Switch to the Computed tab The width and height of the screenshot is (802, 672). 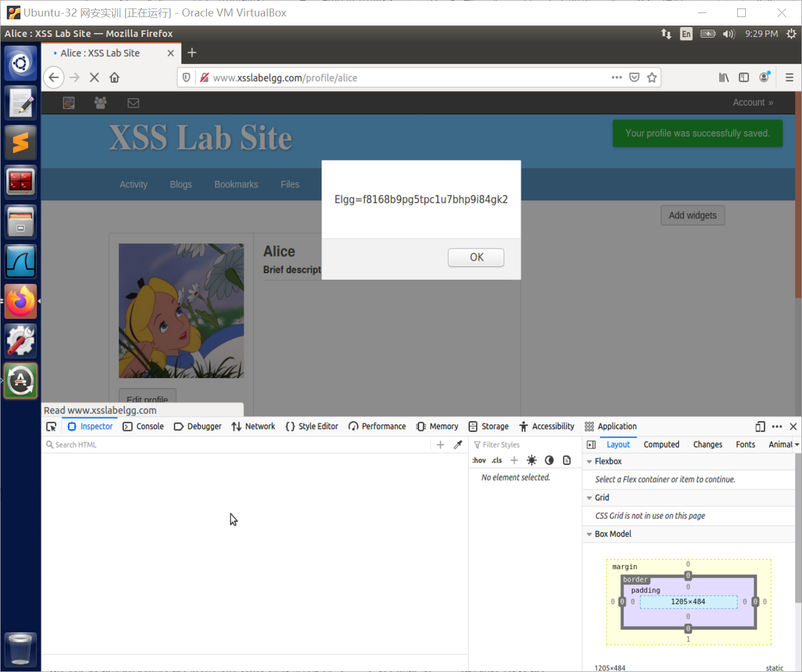661,444
